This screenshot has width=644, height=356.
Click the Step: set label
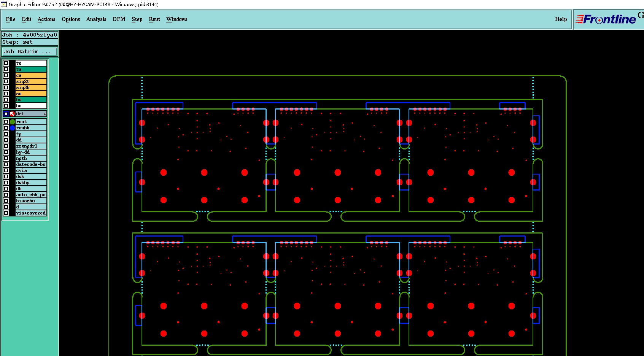click(x=30, y=42)
